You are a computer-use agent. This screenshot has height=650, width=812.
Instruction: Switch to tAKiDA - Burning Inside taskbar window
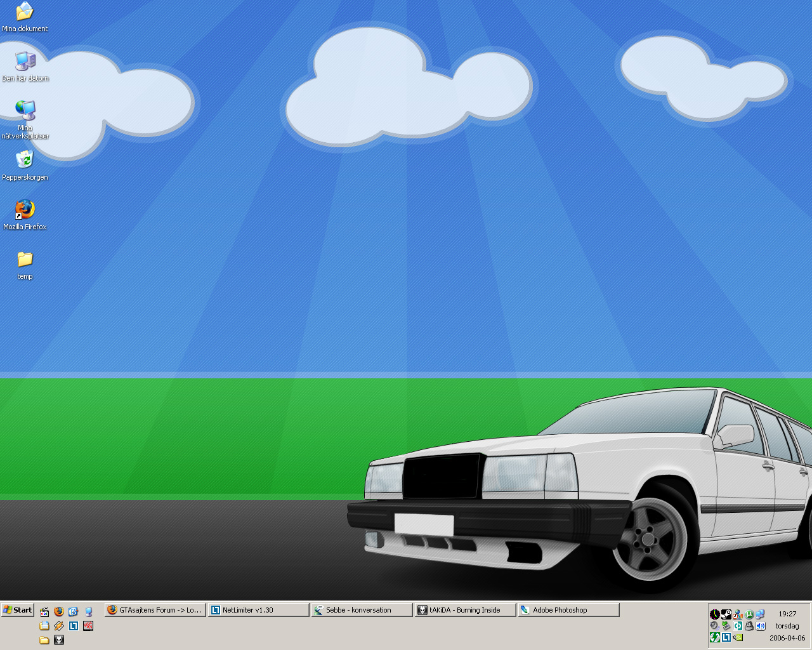[466, 610]
